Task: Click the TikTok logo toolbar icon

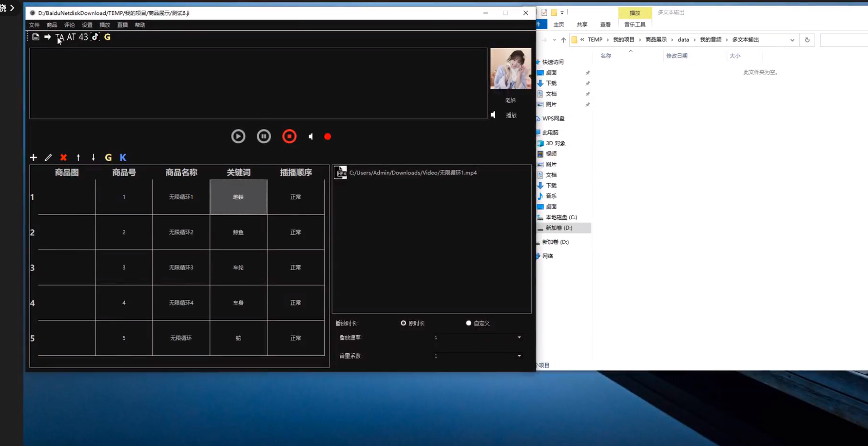Action: (95, 37)
